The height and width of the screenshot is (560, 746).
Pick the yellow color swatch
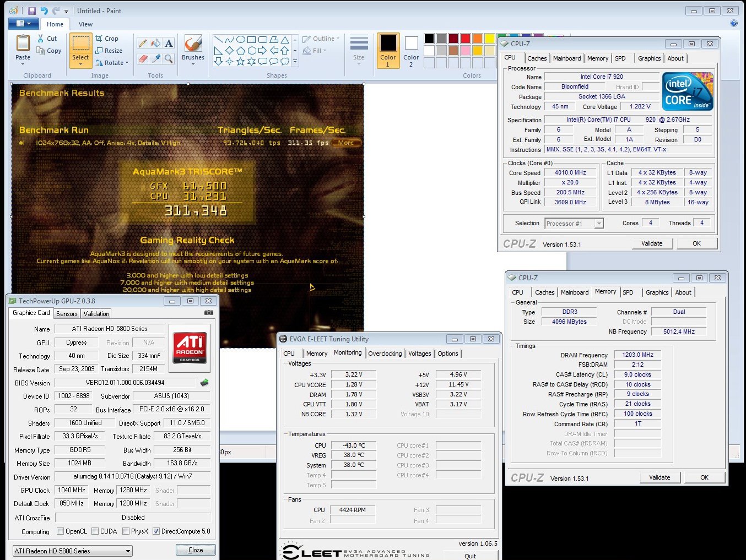tap(490, 38)
